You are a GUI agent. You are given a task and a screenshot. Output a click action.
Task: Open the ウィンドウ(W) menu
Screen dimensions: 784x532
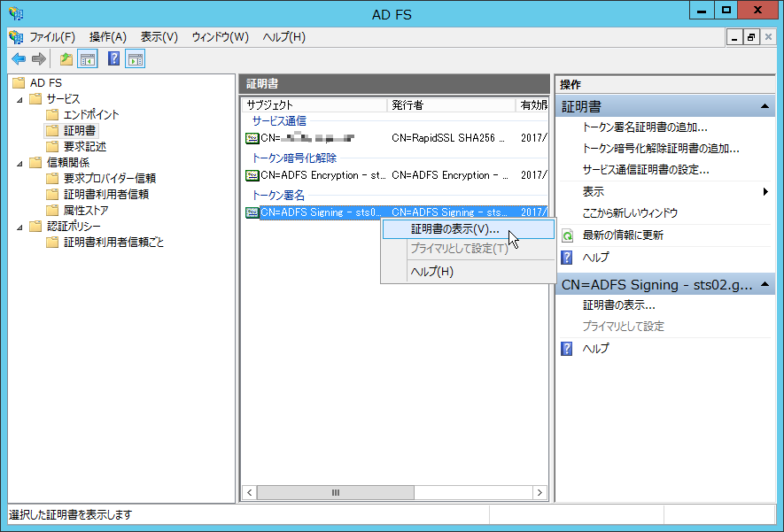click(220, 37)
